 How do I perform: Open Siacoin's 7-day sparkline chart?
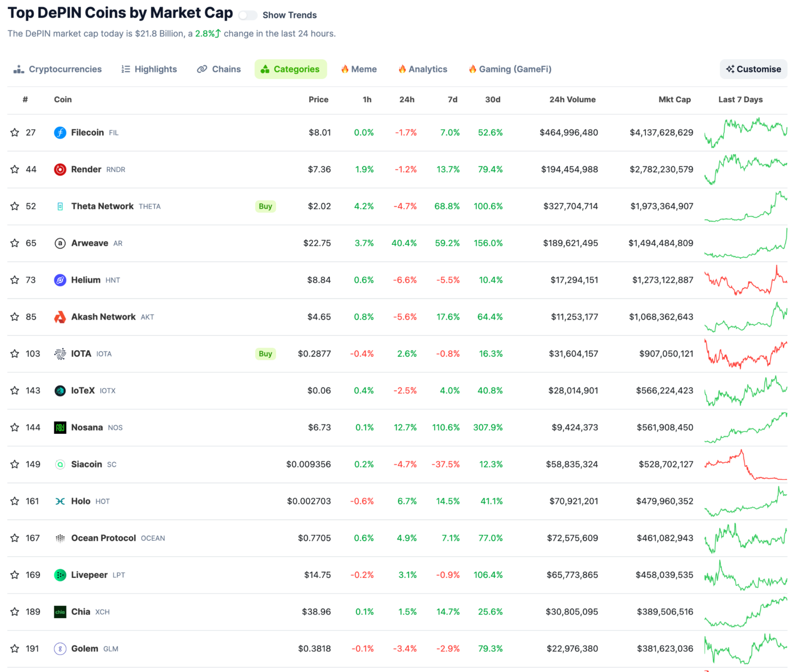(746, 464)
